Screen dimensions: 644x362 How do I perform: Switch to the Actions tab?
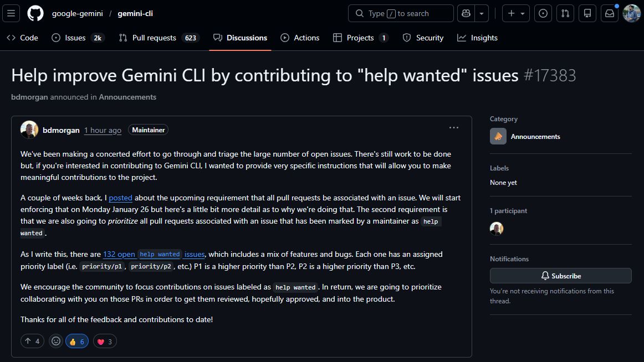[300, 38]
